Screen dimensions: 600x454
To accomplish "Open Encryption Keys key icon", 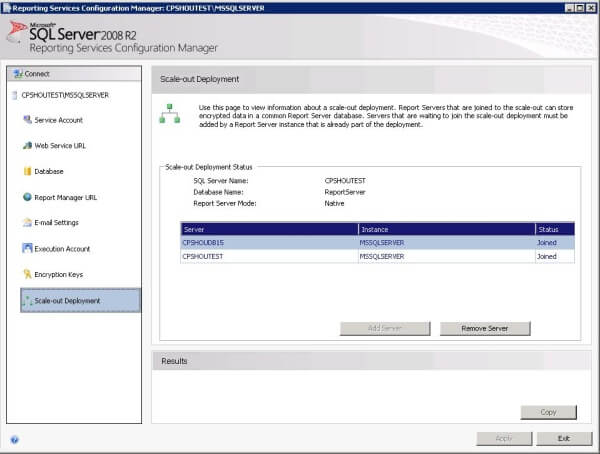I will point(27,274).
